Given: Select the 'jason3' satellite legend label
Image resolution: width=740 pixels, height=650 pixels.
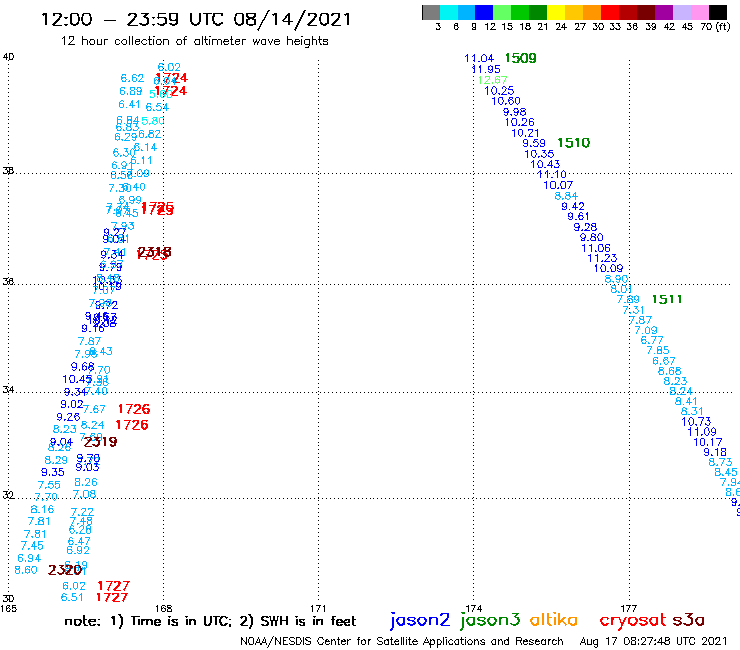Looking at the screenshot, I should tap(490, 620).
